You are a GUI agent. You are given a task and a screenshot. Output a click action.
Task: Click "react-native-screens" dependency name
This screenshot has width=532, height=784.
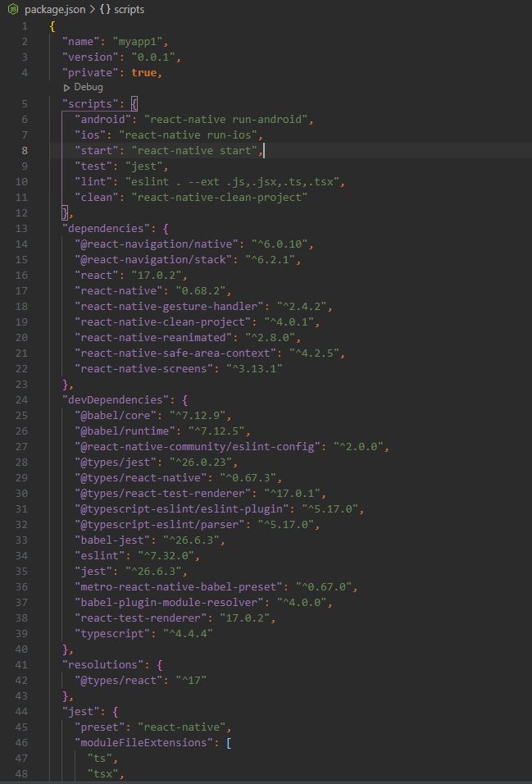(143, 368)
